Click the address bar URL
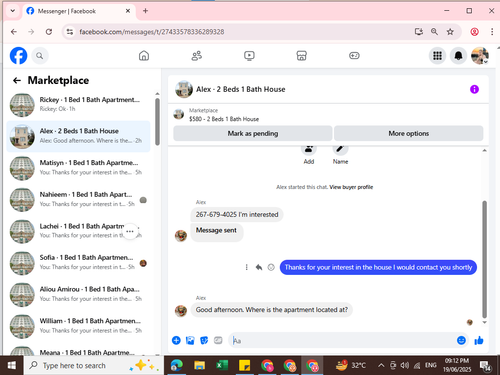This screenshot has height=375, width=500. click(152, 32)
